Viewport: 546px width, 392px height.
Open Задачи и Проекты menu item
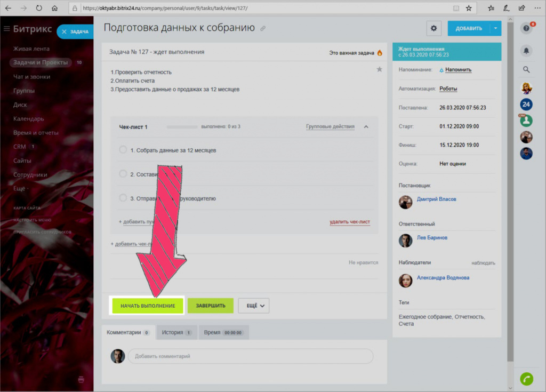pos(41,62)
